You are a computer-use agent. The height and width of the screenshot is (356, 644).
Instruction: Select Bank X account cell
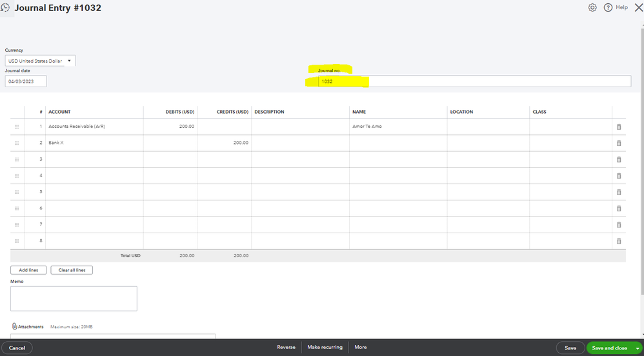[94, 143]
